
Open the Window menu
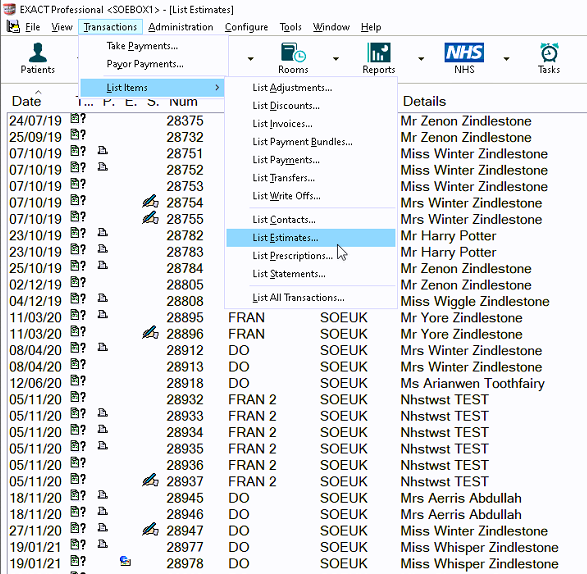click(331, 27)
